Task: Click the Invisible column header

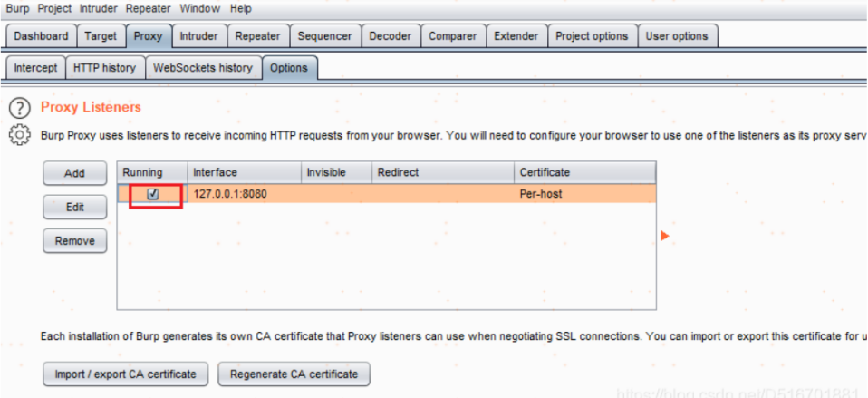Action: click(x=336, y=172)
